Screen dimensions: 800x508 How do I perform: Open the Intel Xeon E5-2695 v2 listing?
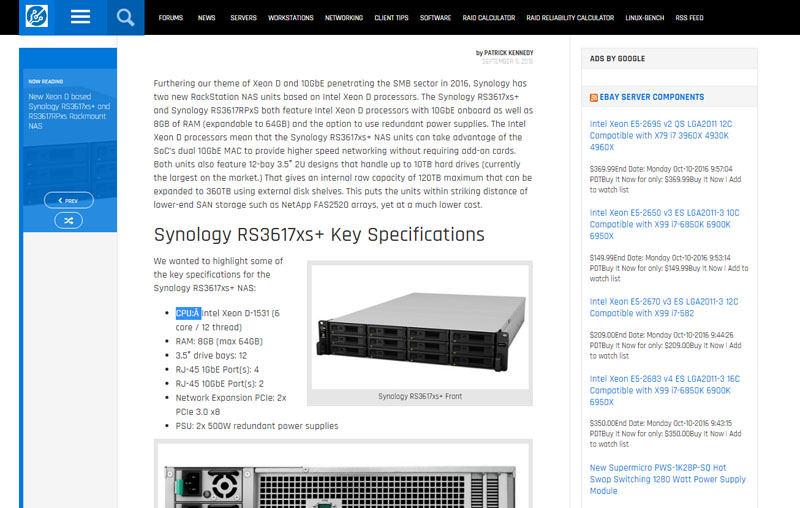tap(661, 135)
